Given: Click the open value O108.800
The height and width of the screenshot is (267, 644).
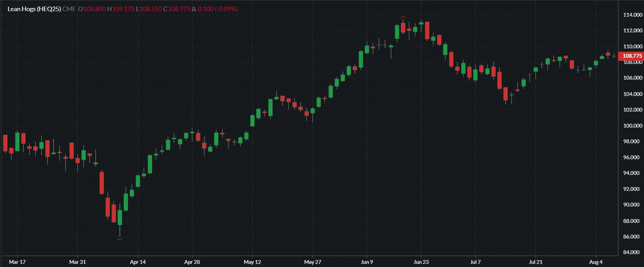Looking at the screenshot, I should pos(92,9).
